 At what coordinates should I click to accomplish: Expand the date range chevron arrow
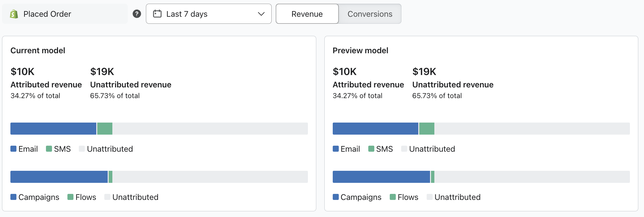point(261,14)
